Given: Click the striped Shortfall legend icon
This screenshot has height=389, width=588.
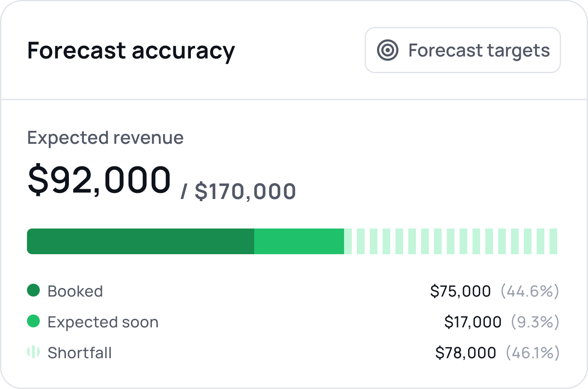Looking at the screenshot, I should 33,352.
